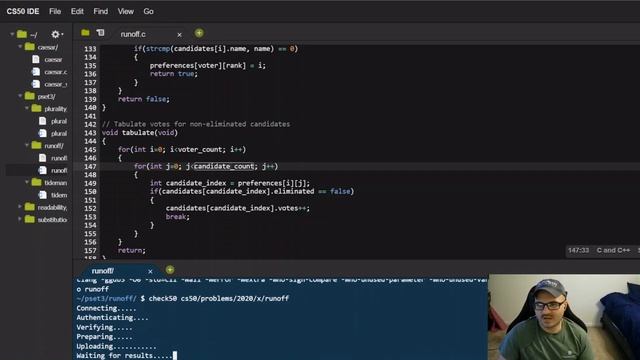Screen dimensions: 640x360
Task: Click gutter line number 133
Action: point(90,49)
